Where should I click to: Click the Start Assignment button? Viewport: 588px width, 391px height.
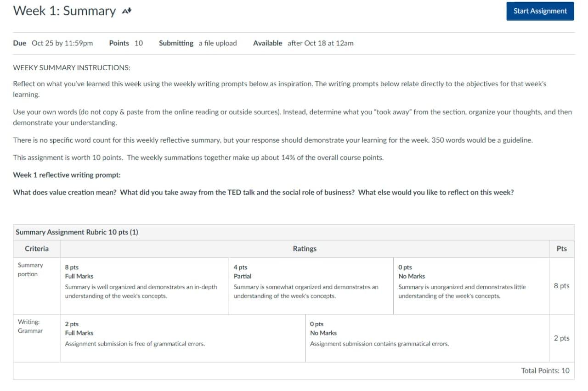coord(540,11)
